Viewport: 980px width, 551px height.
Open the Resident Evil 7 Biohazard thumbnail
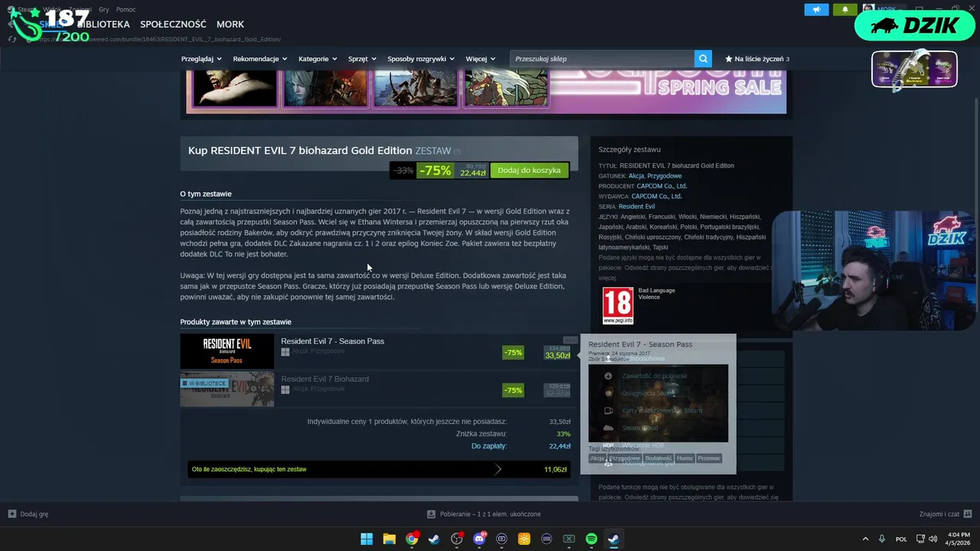click(x=227, y=389)
